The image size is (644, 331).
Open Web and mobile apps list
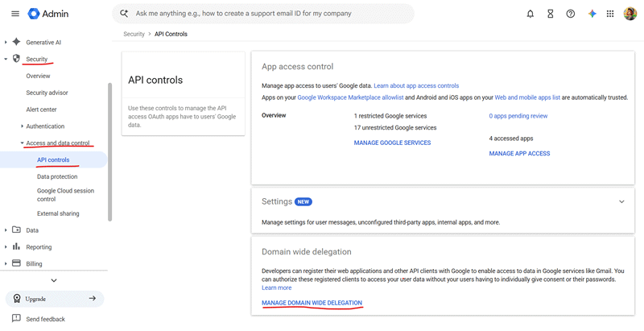click(x=527, y=97)
